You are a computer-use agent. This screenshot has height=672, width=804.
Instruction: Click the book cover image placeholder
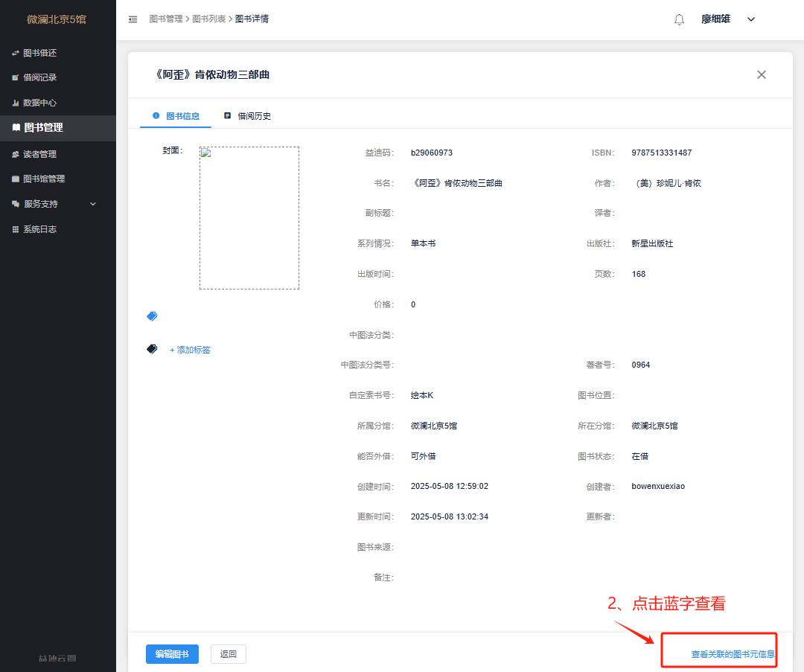249,217
